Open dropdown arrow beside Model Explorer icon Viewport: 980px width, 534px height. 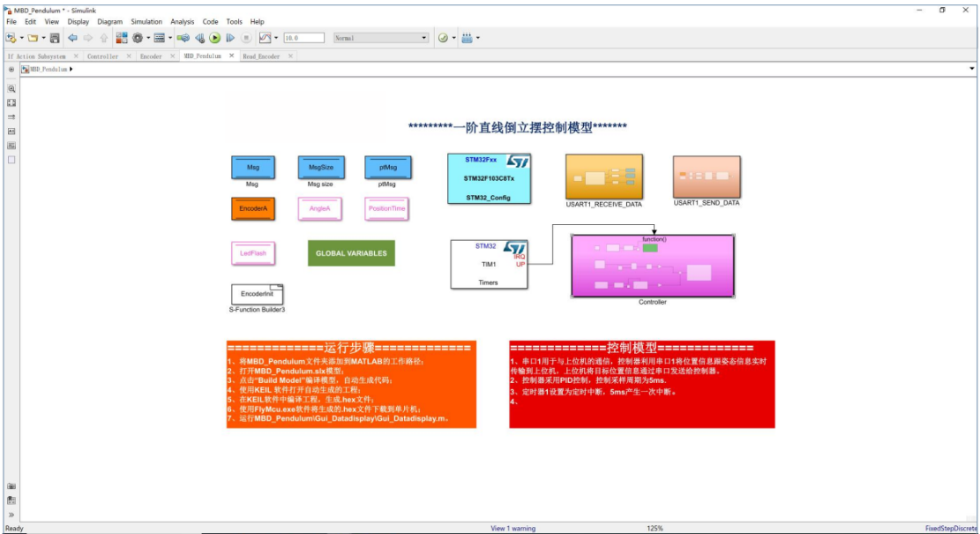[170, 38]
